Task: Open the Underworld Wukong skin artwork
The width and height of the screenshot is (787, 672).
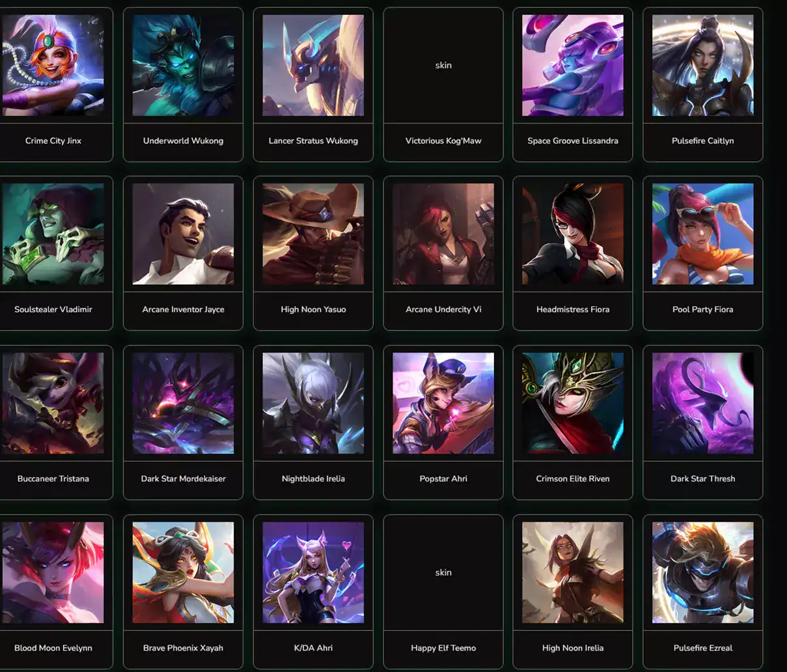Action: [183, 65]
